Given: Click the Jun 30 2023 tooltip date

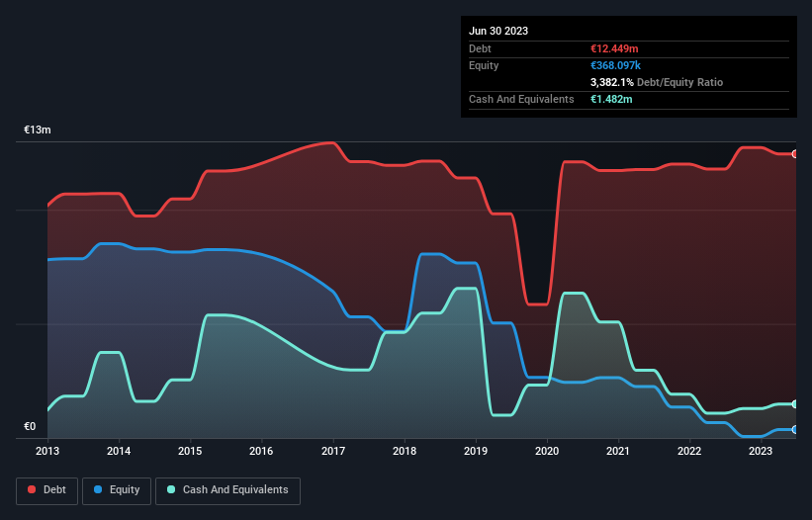Looking at the screenshot, I should [x=498, y=31].
